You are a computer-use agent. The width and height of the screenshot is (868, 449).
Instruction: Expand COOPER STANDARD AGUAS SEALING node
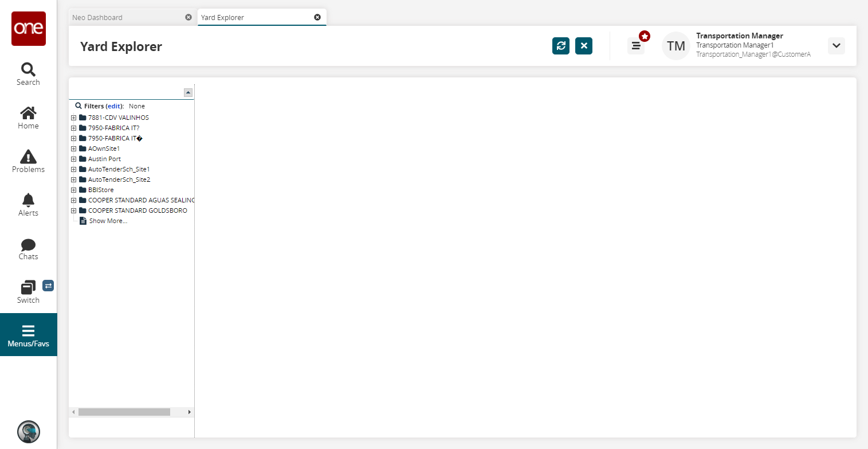click(x=73, y=200)
